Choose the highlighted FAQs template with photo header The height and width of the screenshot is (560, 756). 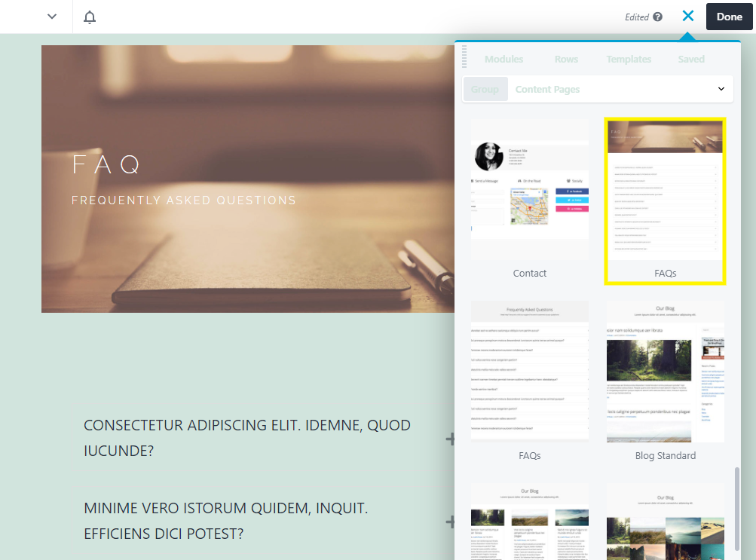tap(665, 200)
